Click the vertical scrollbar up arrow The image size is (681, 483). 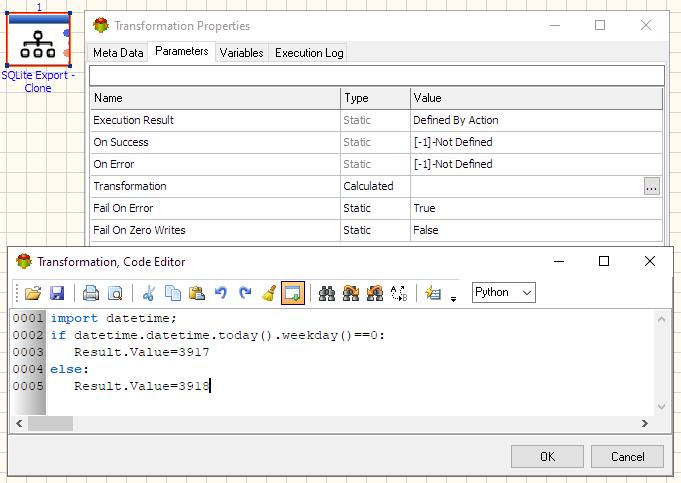661,319
